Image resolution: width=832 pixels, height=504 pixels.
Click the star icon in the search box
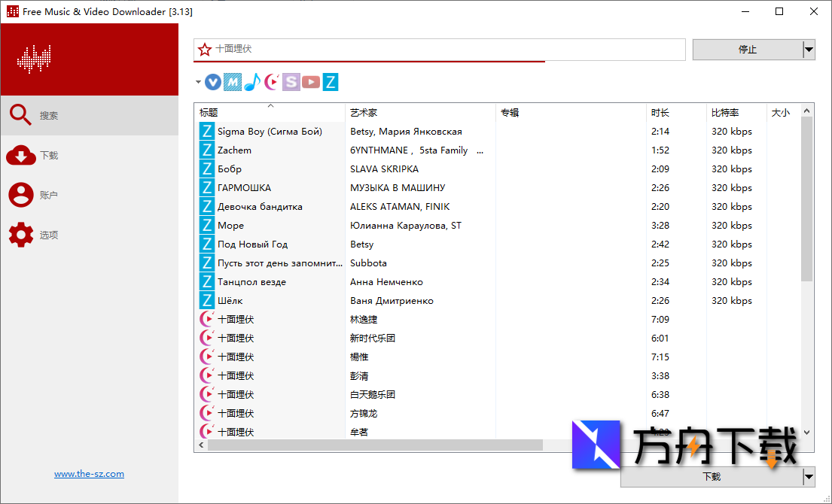click(204, 50)
